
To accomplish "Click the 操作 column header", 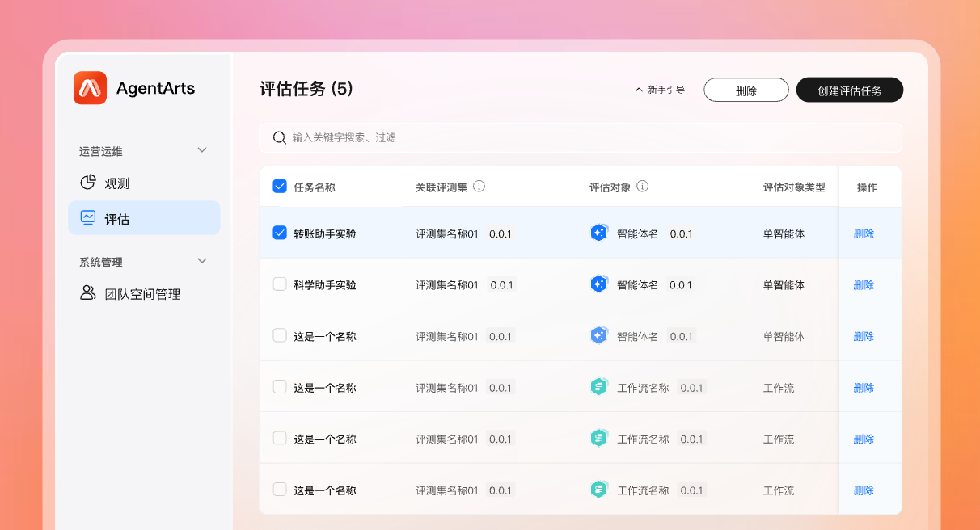I will tap(868, 187).
